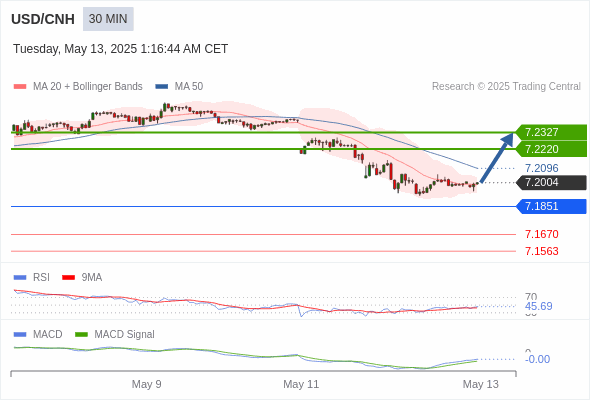Click the May 11 date axis label
The height and width of the screenshot is (400, 590).
[x=301, y=384]
